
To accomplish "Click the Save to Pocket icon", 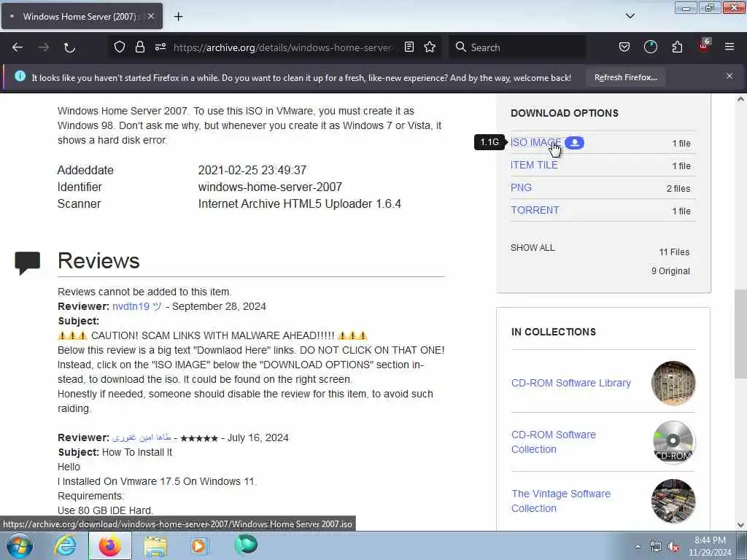I will click(x=624, y=47).
